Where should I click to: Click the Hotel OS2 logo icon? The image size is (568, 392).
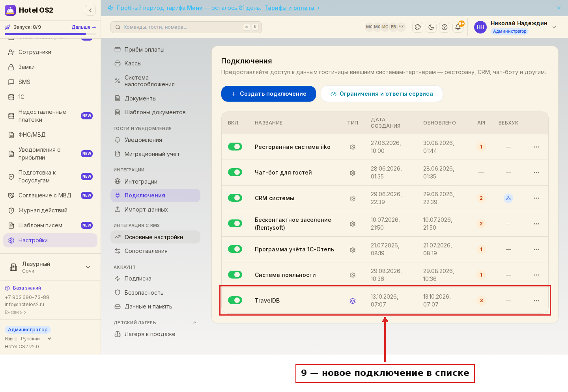tap(10, 10)
